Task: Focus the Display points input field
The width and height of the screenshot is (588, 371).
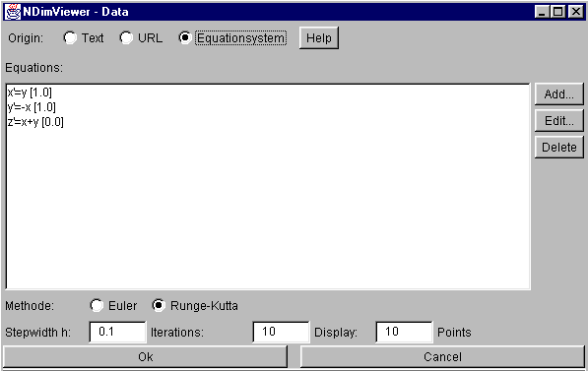Action: (x=404, y=332)
